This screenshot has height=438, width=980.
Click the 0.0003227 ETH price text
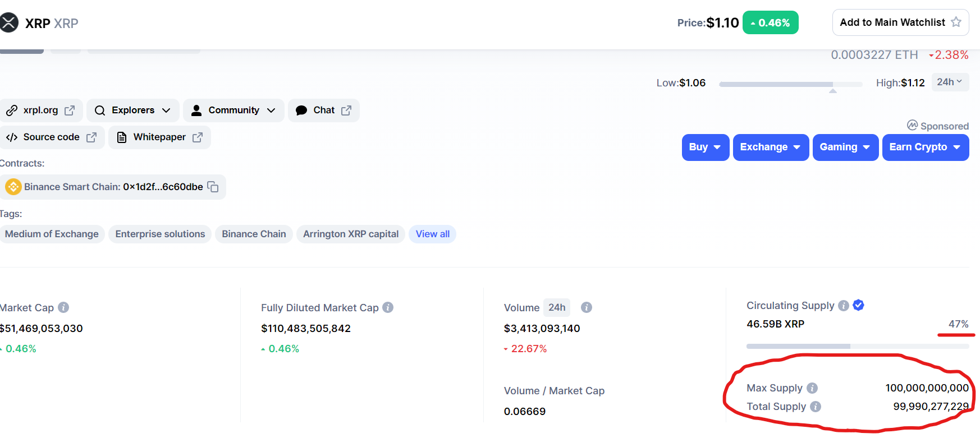[874, 55]
